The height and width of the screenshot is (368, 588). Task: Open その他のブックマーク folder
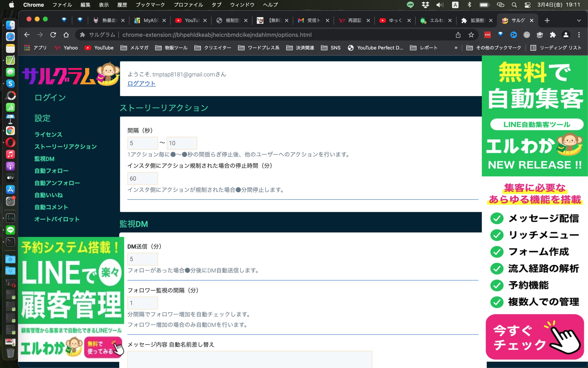pos(494,48)
